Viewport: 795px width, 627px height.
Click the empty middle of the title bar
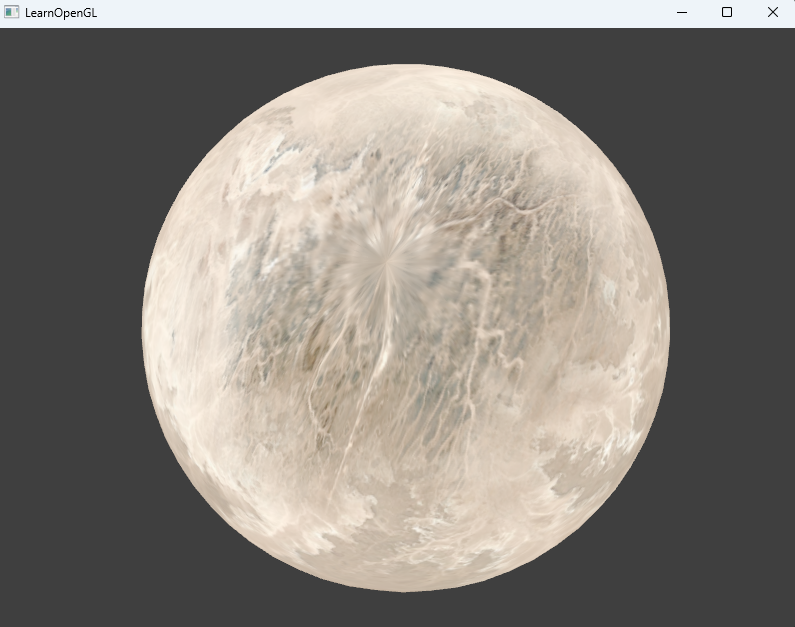pos(380,13)
